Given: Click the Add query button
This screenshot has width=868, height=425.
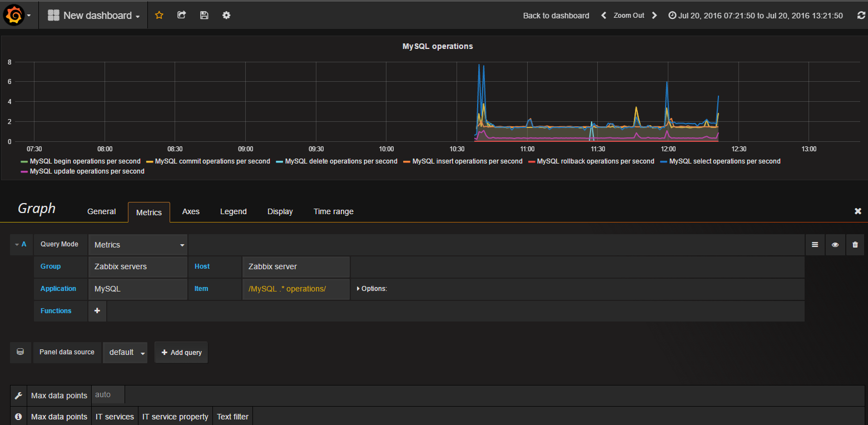Looking at the screenshot, I should point(181,353).
